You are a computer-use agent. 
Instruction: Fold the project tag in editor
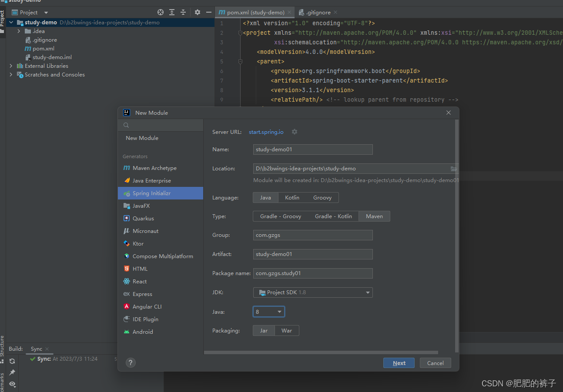coord(240,33)
